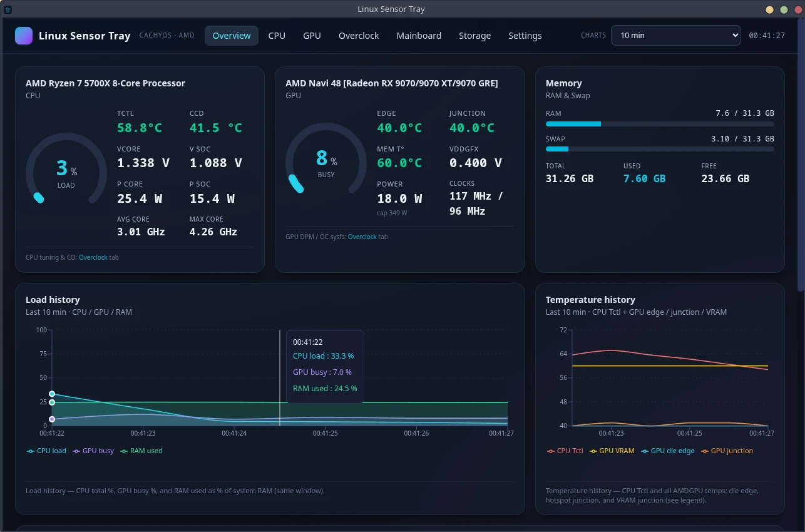Screen dimensions: 805x532
Task: Click the RAM usage progress bar
Action: pos(660,124)
